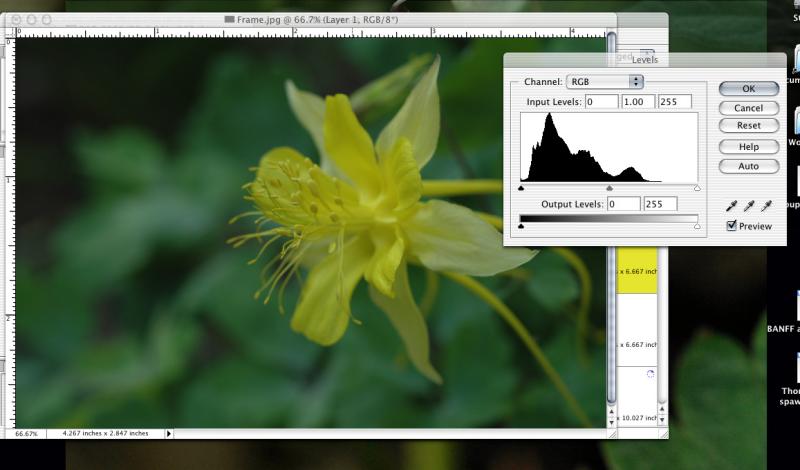Image resolution: width=800 pixels, height=470 pixels.
Task: Click the Frame.jpg horizontal scrollbar track
Action: pos(390,434)
